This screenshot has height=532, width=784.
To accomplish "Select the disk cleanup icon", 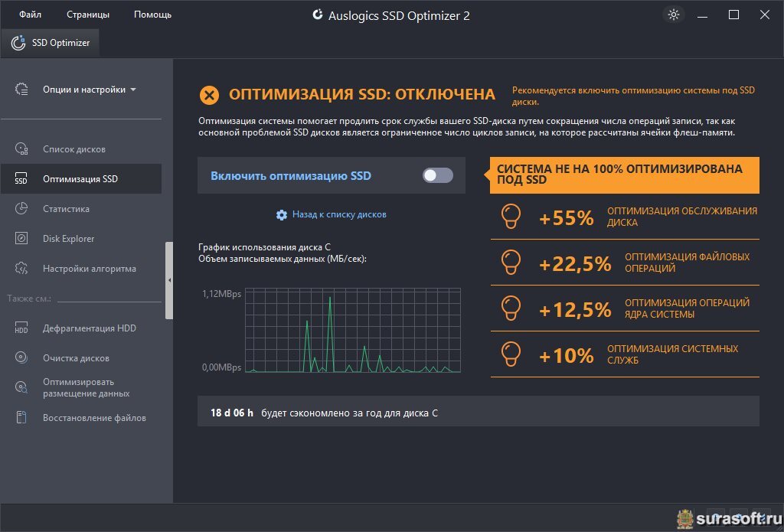I will [21, 358].
